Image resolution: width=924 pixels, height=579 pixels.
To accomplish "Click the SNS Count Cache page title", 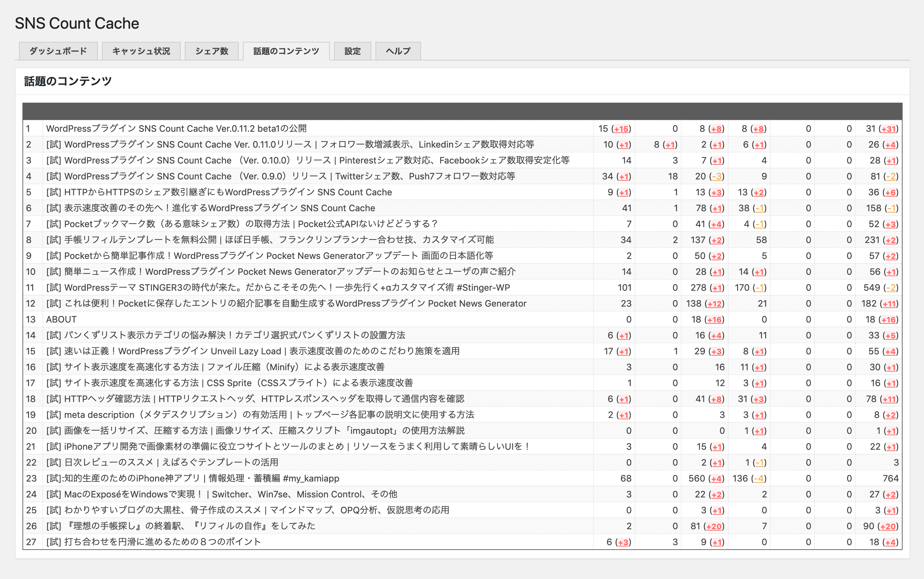I will 77,24.
